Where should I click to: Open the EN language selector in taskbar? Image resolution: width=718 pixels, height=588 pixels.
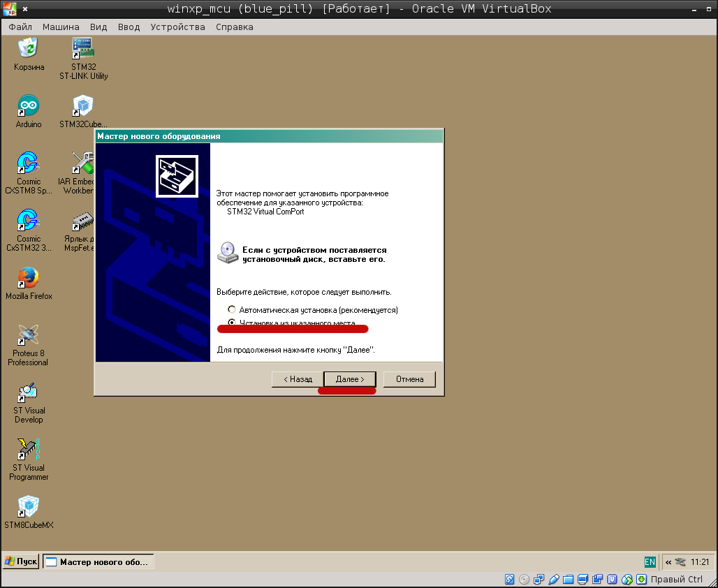(650, 562)
